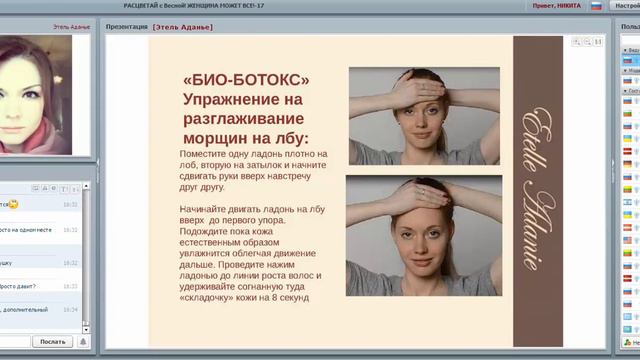Click the third chat toolbar icon
The image size is (640, 360).
point(53,188)
